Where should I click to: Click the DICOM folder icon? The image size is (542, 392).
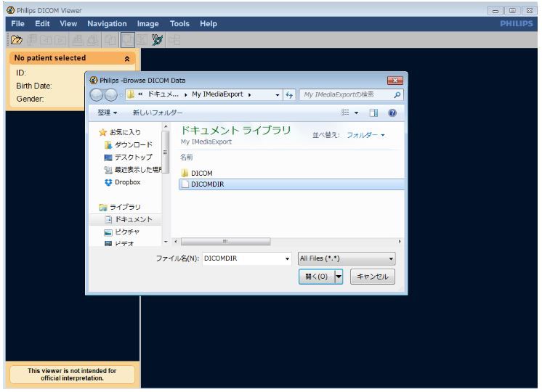point(185,173)
